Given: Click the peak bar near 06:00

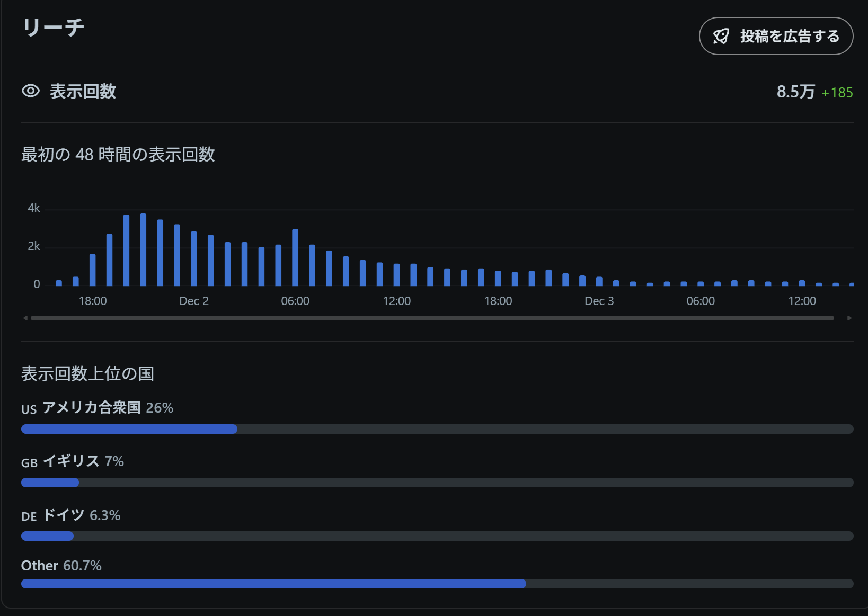Looking at the screenshot, I should (x=295, y=257).
